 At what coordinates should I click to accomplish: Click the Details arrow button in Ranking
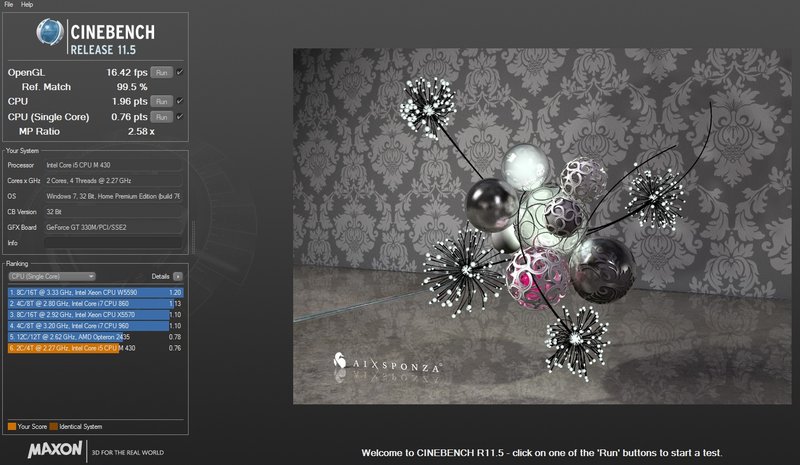click(178, 276)
